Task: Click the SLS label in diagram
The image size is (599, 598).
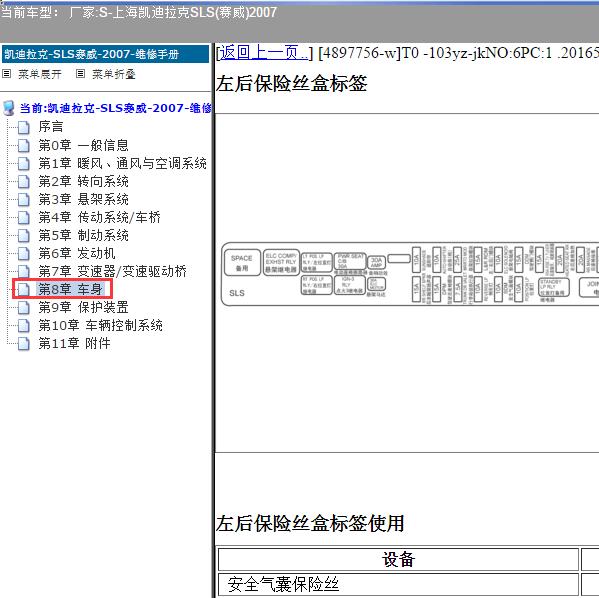Action: pyautogui.click(x=237, y=293)
